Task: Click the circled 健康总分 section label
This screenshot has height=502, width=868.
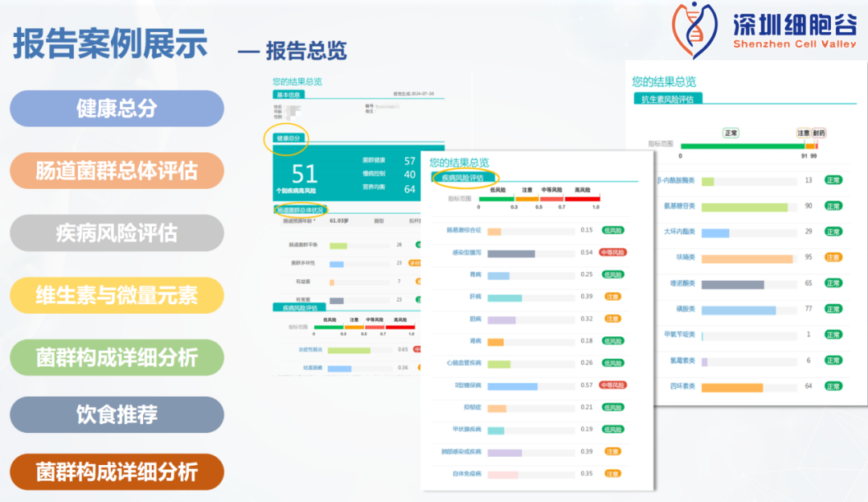Action: (288, 138)
